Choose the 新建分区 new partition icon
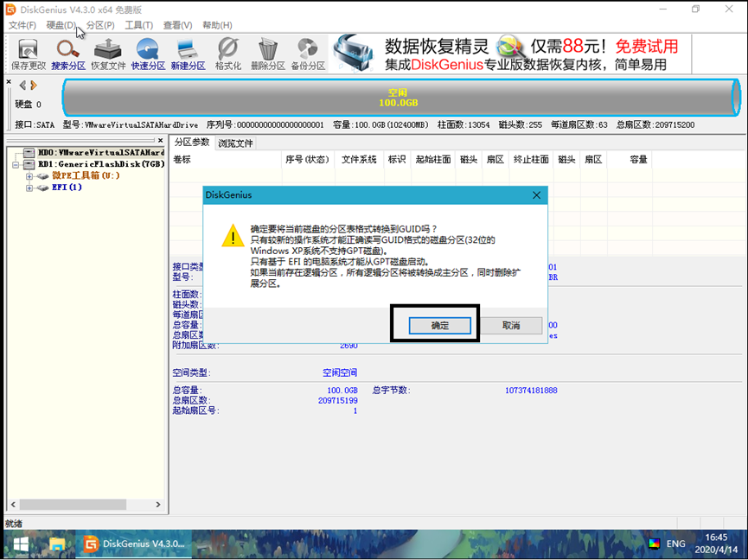This screenshot has height=560, width=748. click(x=188, y=54)
